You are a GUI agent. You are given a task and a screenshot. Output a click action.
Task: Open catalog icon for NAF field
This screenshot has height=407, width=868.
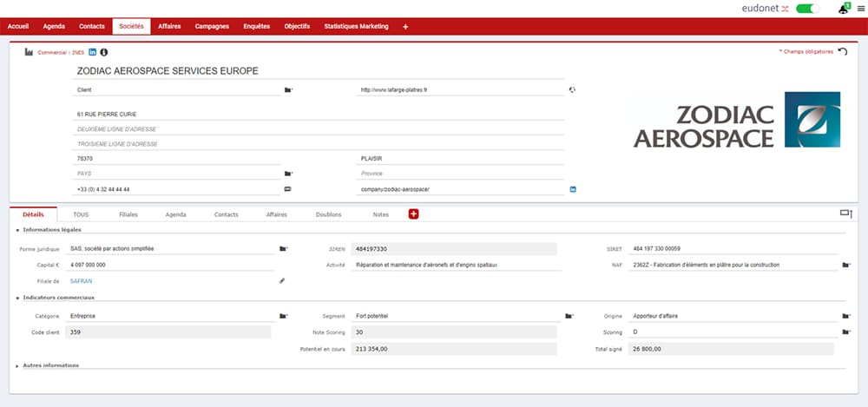tap(846, 266)
